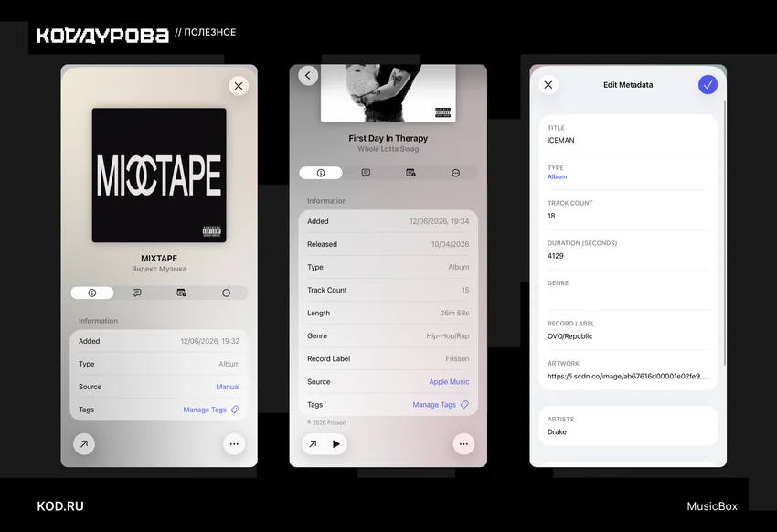Click the Apple Music source link

coord(449,381)
